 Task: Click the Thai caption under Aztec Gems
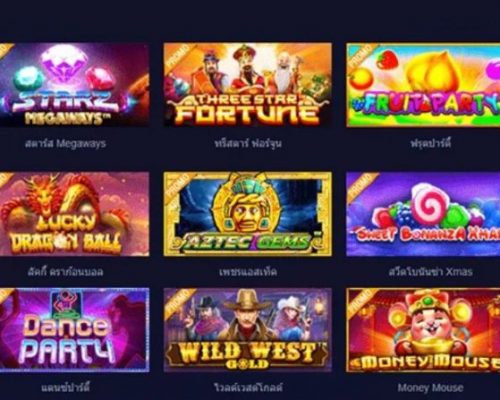[248, 272]
